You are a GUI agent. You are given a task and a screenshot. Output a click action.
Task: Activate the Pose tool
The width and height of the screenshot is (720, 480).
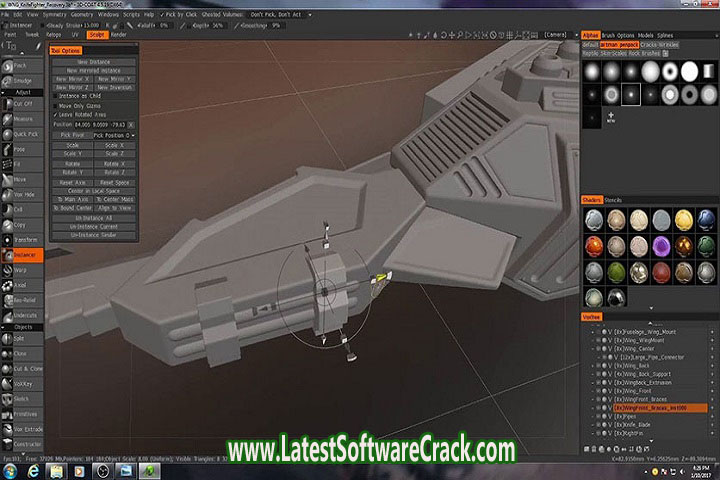click(x=20, y=148)
